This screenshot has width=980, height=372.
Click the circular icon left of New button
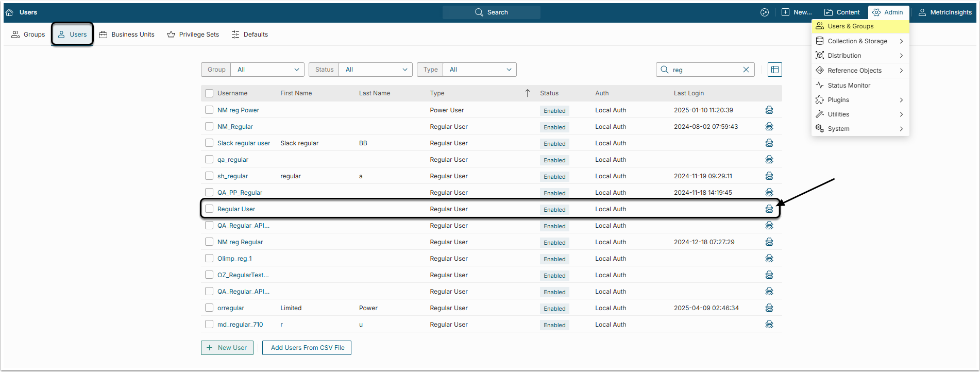click(764, 12)
